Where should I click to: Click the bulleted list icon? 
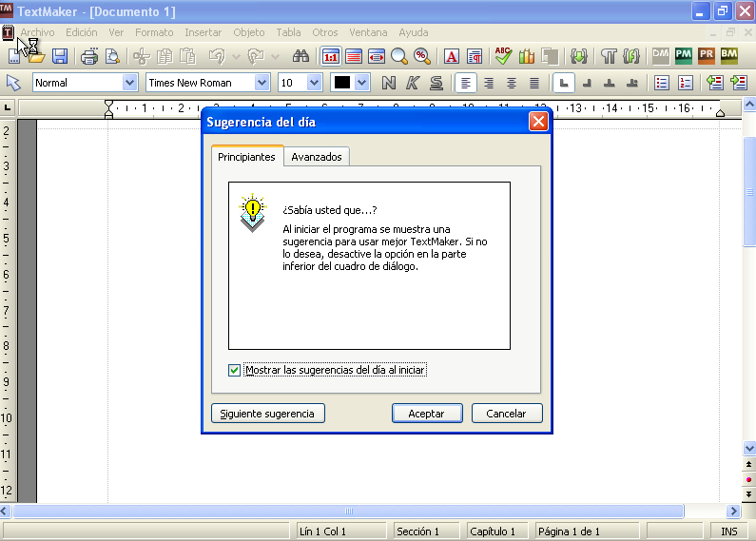[x=662, y=83]
